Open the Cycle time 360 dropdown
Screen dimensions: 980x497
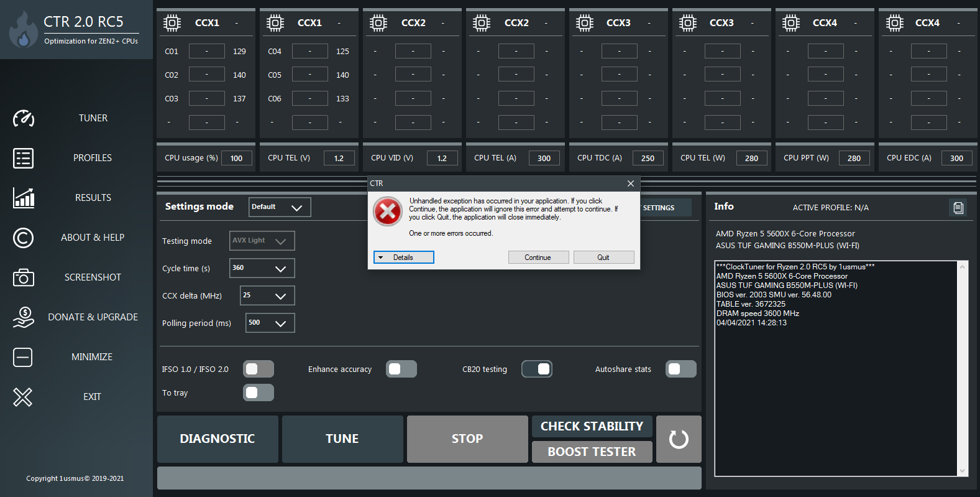[262, 268]
